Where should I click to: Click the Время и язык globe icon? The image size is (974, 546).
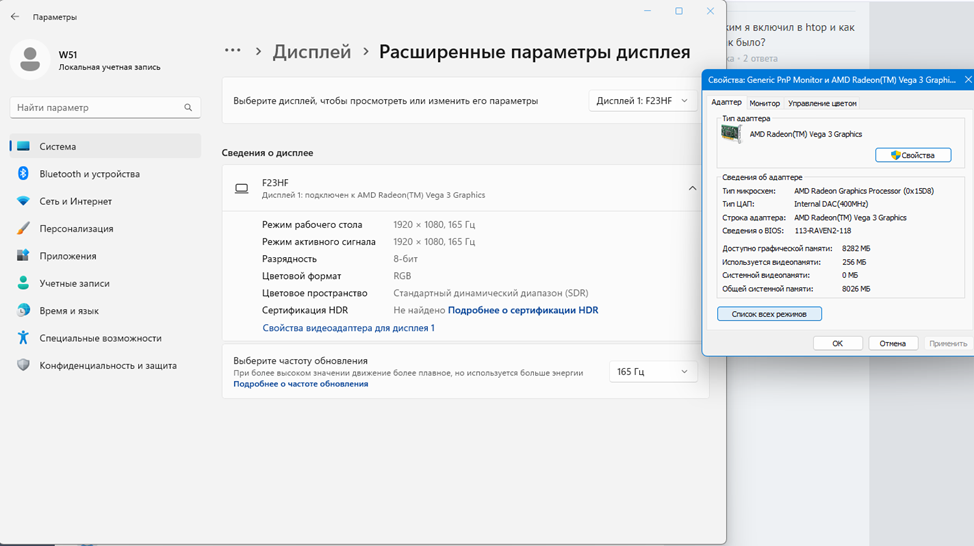pos(24,311)
